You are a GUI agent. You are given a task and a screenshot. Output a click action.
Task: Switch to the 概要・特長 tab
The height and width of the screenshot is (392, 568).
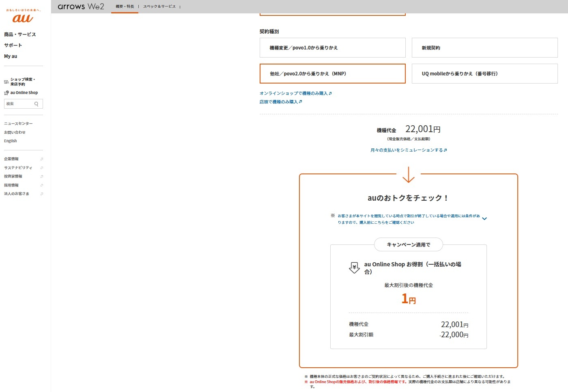coord(125,6)
